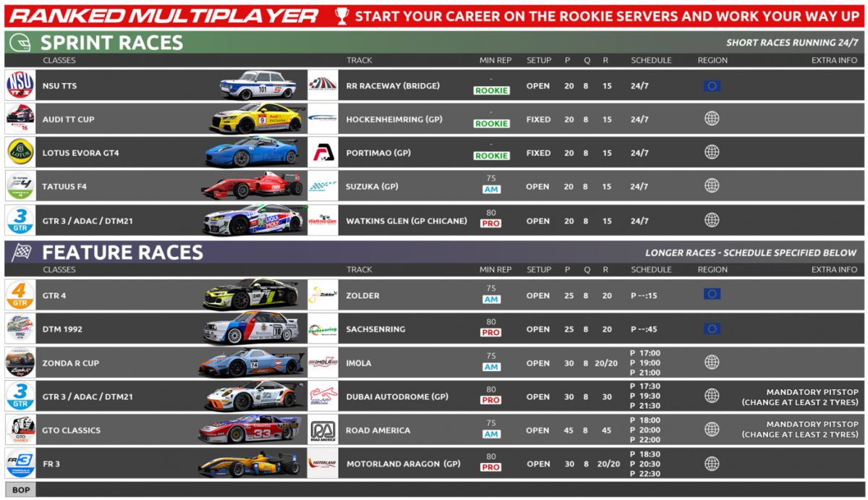
Task: Click the Motorland Aragon track logo
Action: [x=323, y=464]
